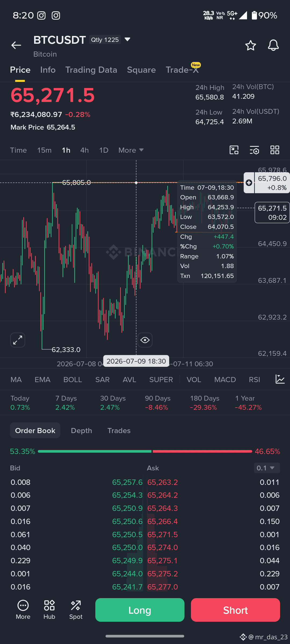290x644 pixels.
Task: Expand BTCUSDT pair dropdown arrow
Action: tap(128, 39)
